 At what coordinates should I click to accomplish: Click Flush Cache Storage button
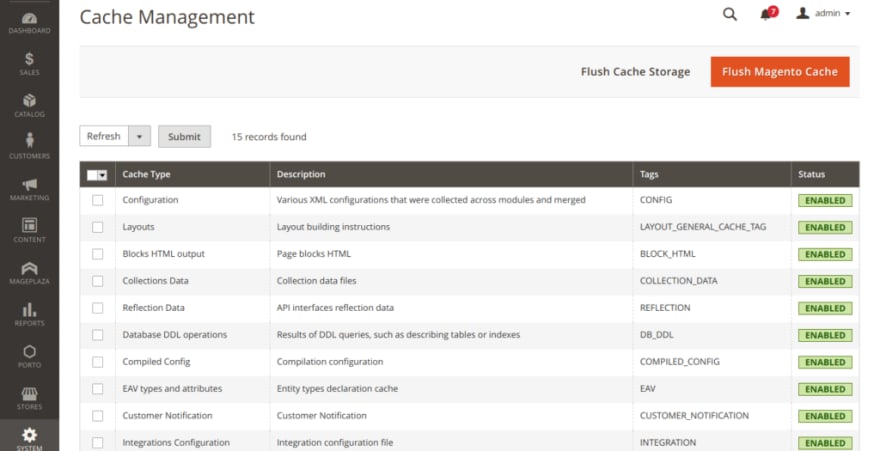(x=635, y=72)
